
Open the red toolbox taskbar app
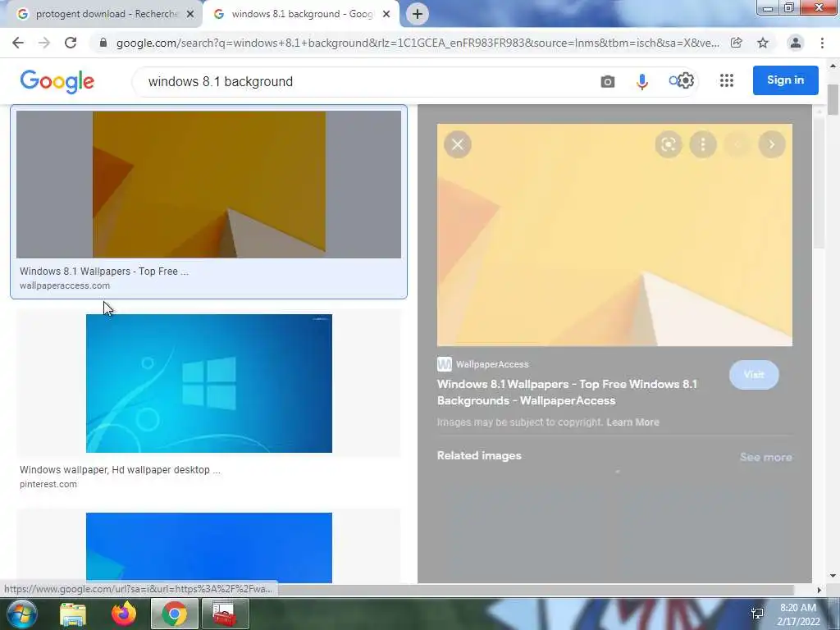point(225,614)
